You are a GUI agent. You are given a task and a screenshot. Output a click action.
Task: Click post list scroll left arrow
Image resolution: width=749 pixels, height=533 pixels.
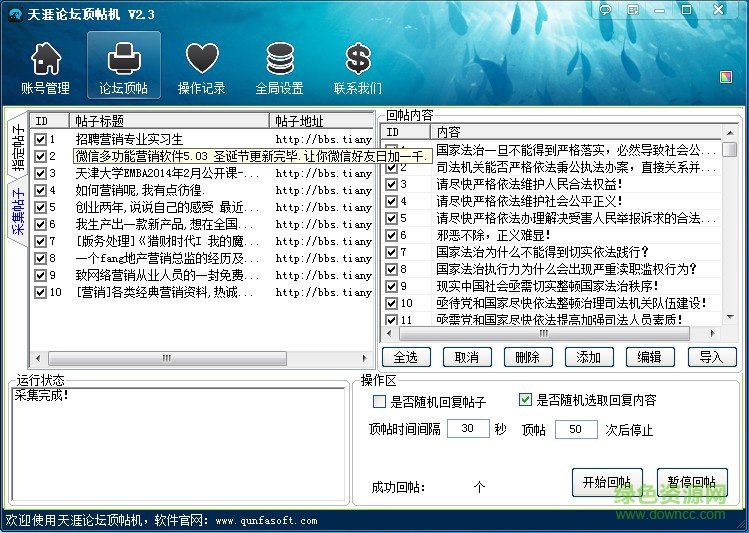tap(38, 358)
